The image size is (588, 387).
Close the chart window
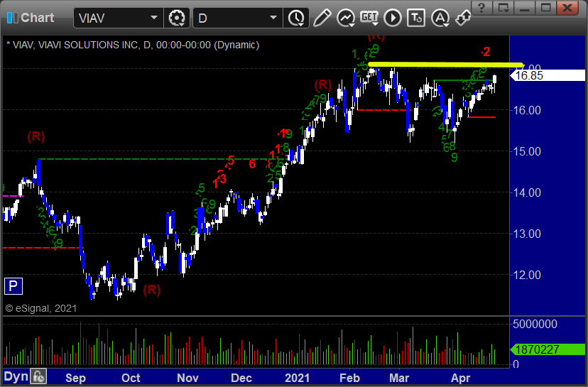[x=567, y=8]
